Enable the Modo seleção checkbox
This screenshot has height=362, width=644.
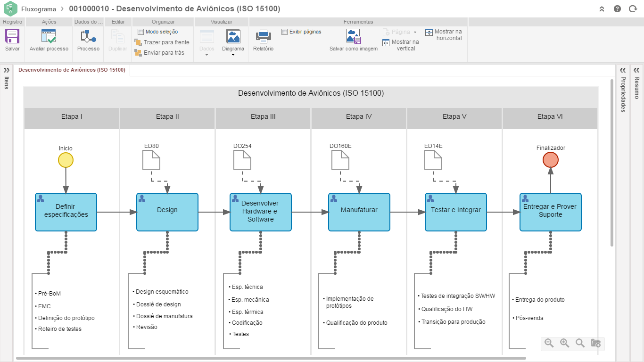pyautogui.click(x=141, y=32)
